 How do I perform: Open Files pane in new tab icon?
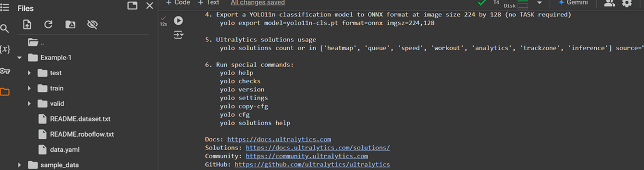[132, 6]
